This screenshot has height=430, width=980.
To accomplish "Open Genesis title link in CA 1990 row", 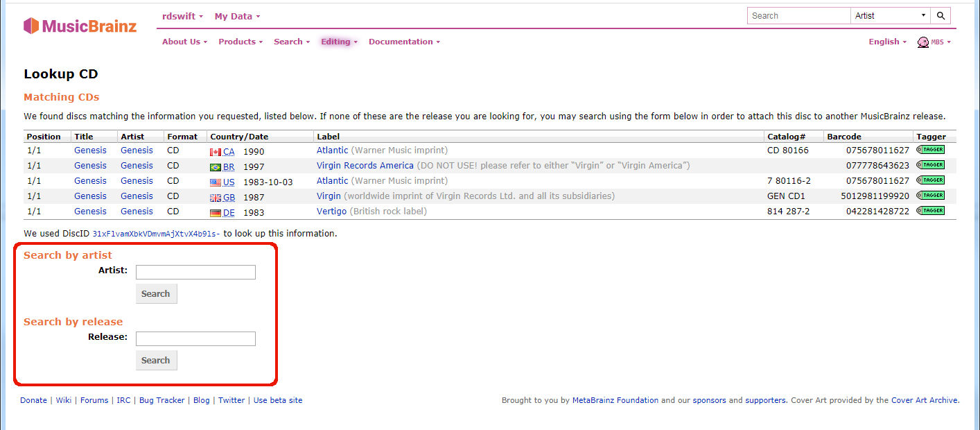I will pos(90,150).
